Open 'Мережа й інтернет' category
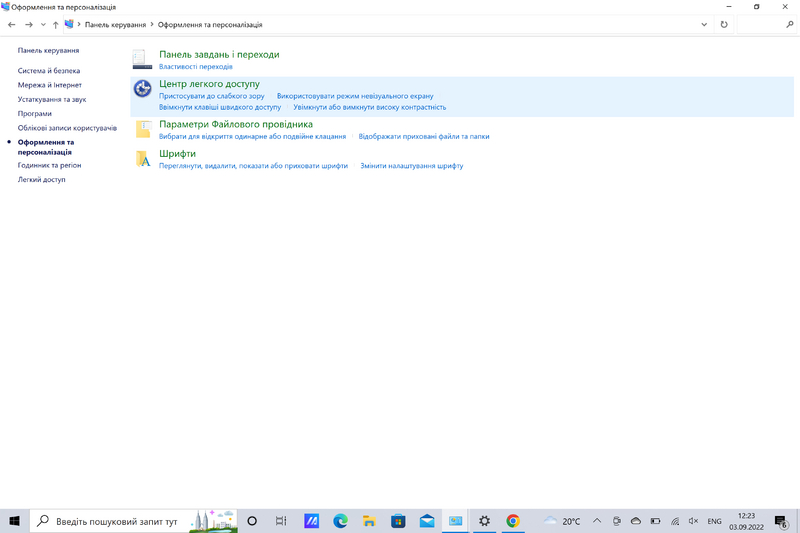Screen dimensions: 800x533 [x=50, y=85]
